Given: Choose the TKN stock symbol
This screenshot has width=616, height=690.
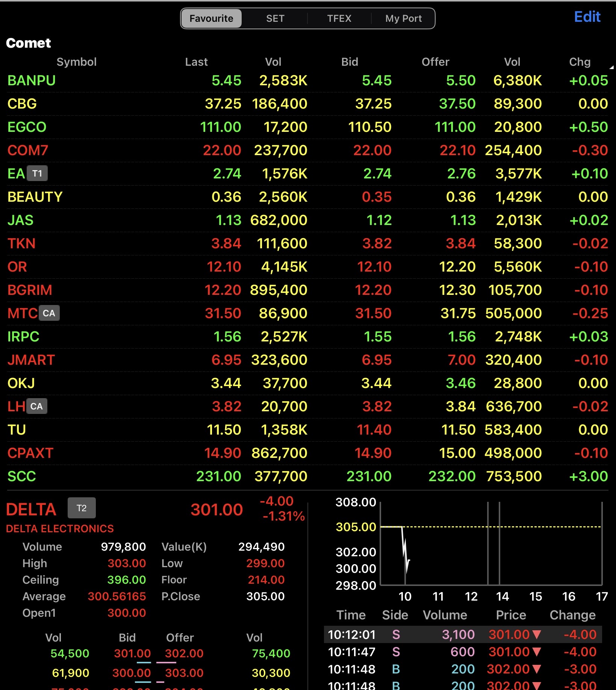Looking at the screenshot, I should [x=21, y=243].
